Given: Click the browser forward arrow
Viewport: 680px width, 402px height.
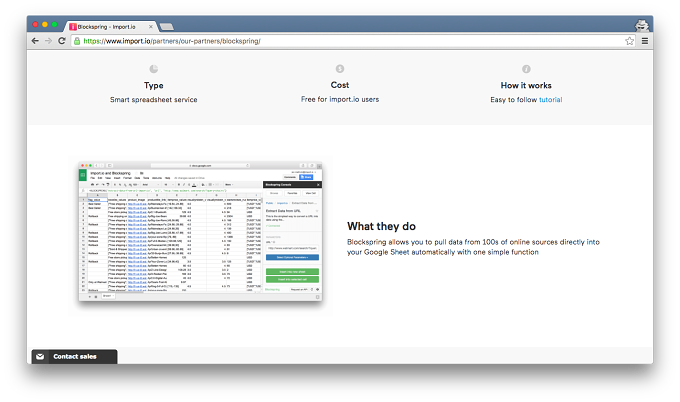Looking at the screenshot, I should (48, 41).
